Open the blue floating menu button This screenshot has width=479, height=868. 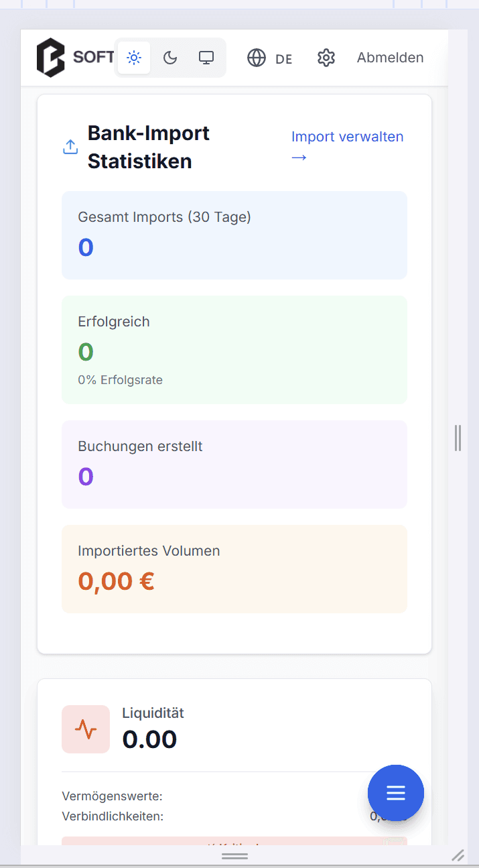point(396,793)
